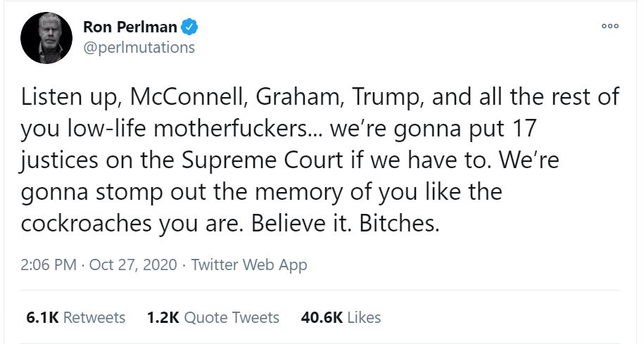Viewport: 644px width, 344px height.
Task: View the Likes label list
Action: tap(364, 317)
